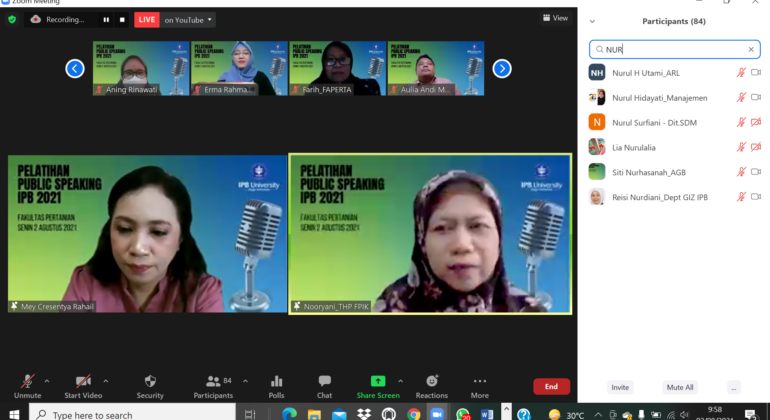Toggle microphone for Nurul H Utami_ARL
Image resolution: width=770 pixels, height=420 pixels.
pos(741,72)
